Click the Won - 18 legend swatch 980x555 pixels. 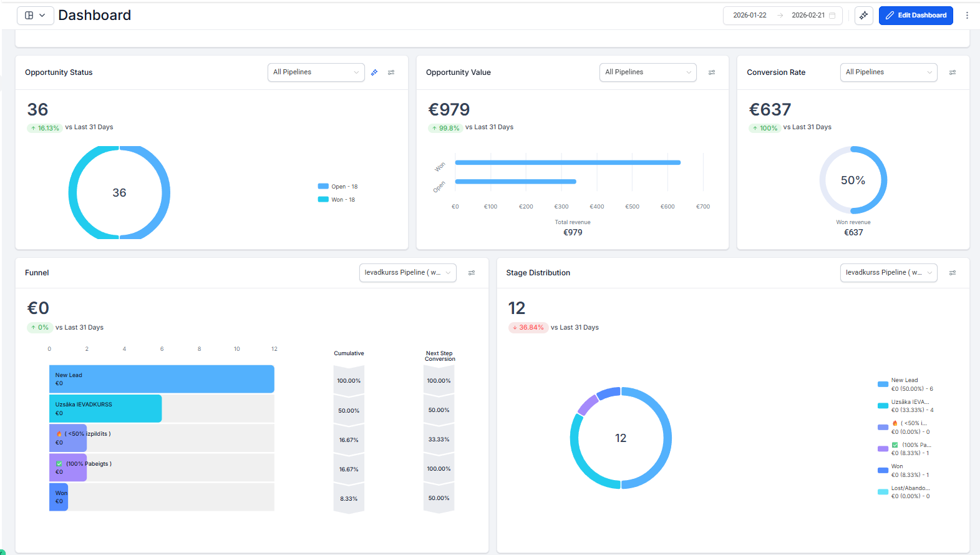[x=323, y=199]
